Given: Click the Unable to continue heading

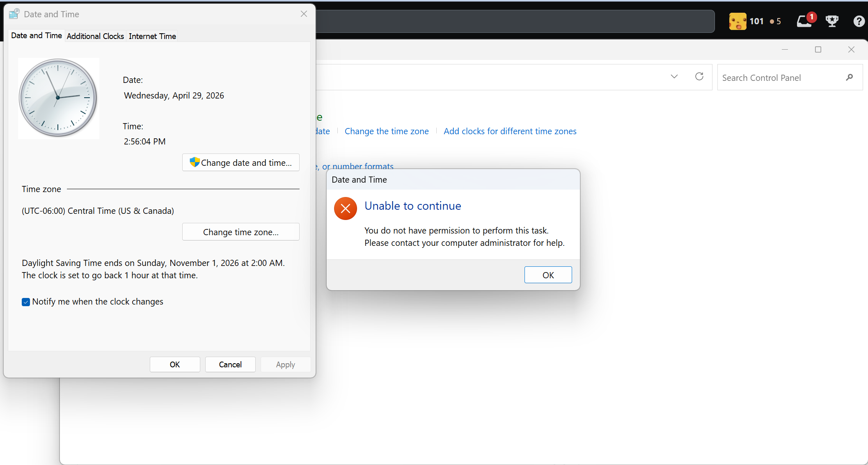Looking at the screenshot, I should click(x=413, y=206).
